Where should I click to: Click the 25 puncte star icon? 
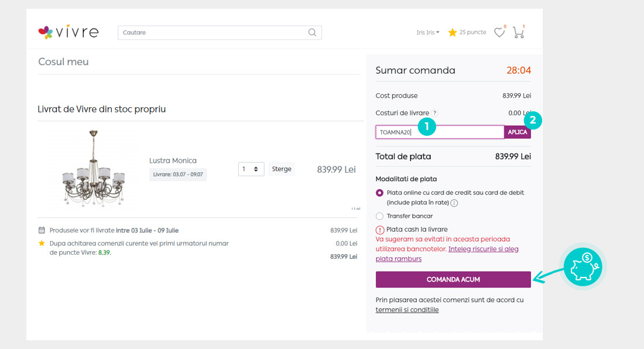pyautogui.click(x=453, y=33)
